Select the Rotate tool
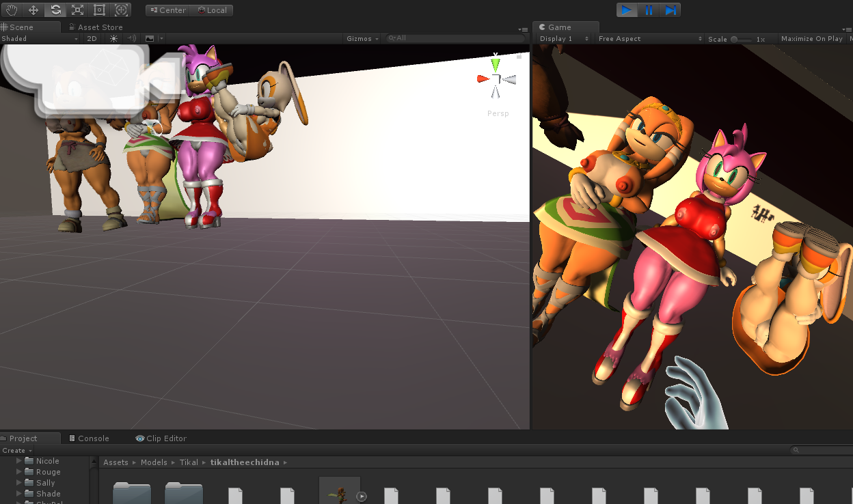 55,10
